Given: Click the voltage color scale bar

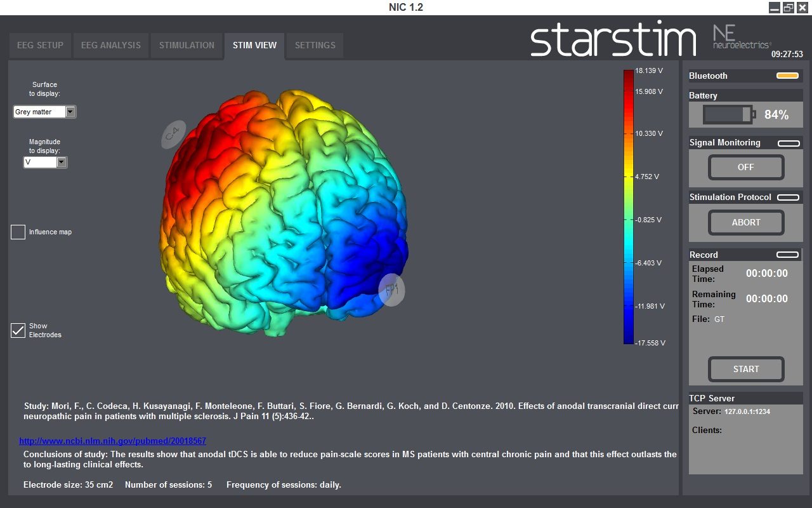Looking at the screenshot, I should point(628,207).
